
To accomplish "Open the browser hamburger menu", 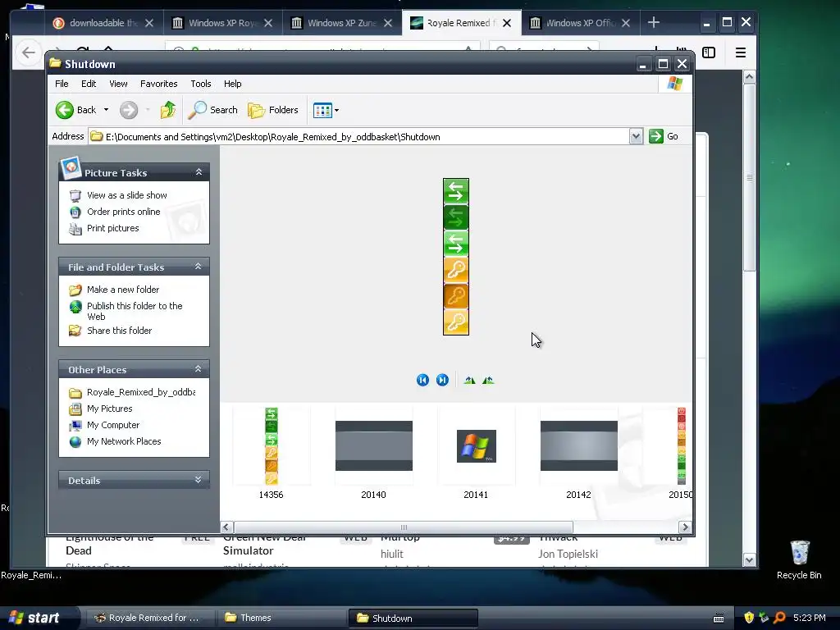I will [x=741, y=52].
